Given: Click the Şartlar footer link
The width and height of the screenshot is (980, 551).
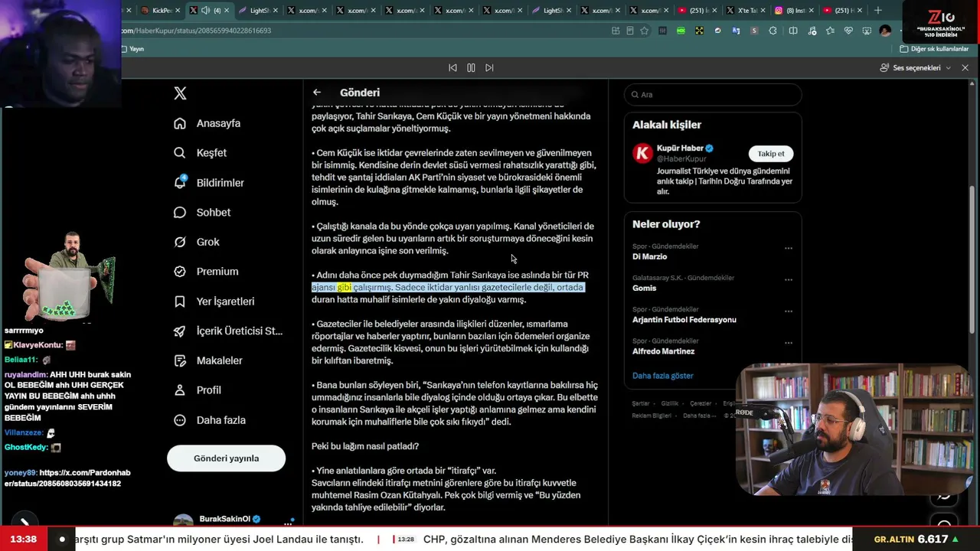Looking at the screenshot, I should [x=641, y=403].
